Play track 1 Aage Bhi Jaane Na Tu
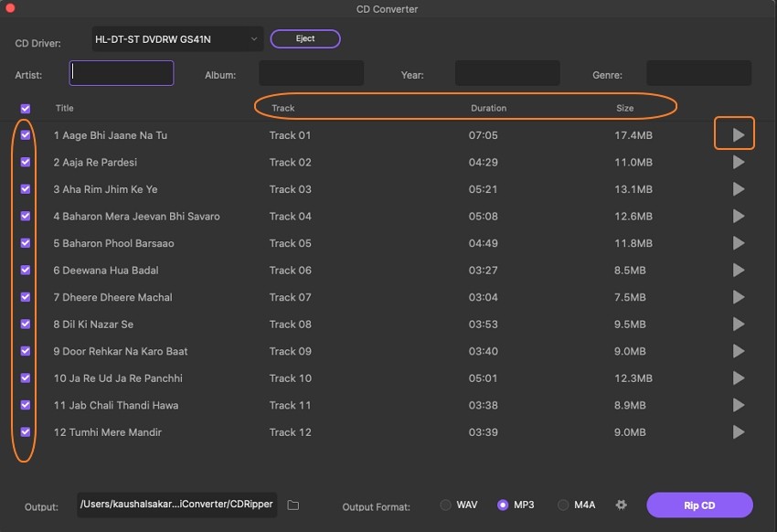The image size is (777, 532). pyautogui.click(x=739, y=135)
